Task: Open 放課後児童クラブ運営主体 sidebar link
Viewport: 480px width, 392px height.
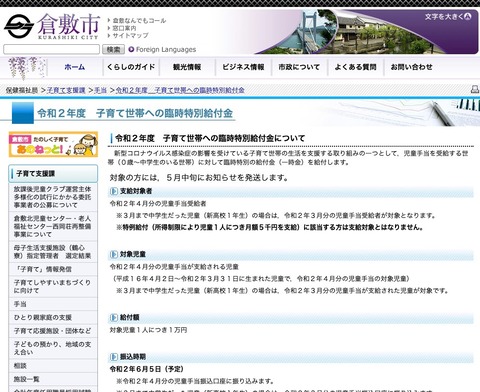Action: pos(53,197)
